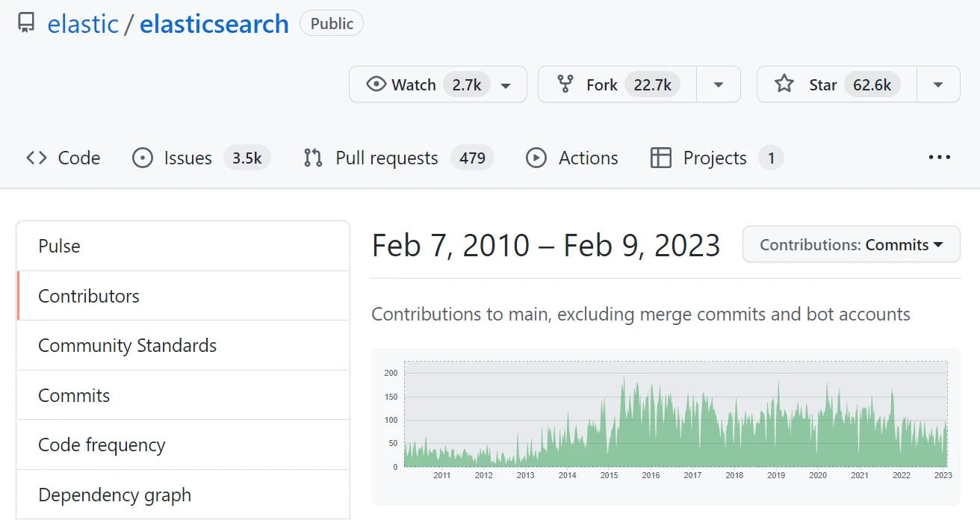Click the 2015 peak in commits graph

(x=623, y=380)
